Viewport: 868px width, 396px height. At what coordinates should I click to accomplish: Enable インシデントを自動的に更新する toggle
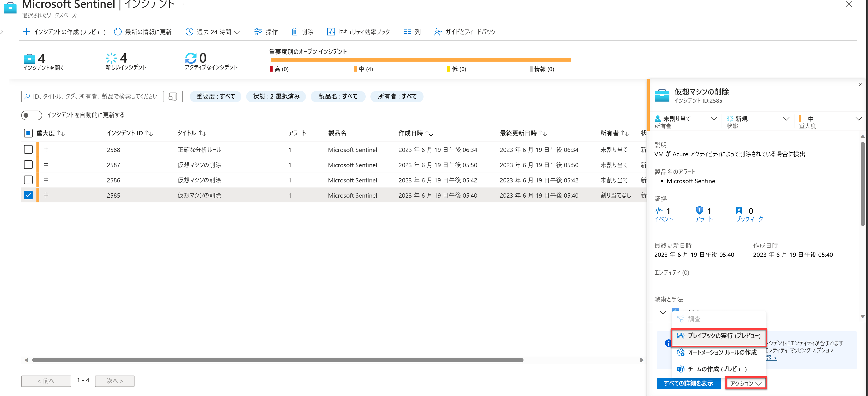pos(31,115)
